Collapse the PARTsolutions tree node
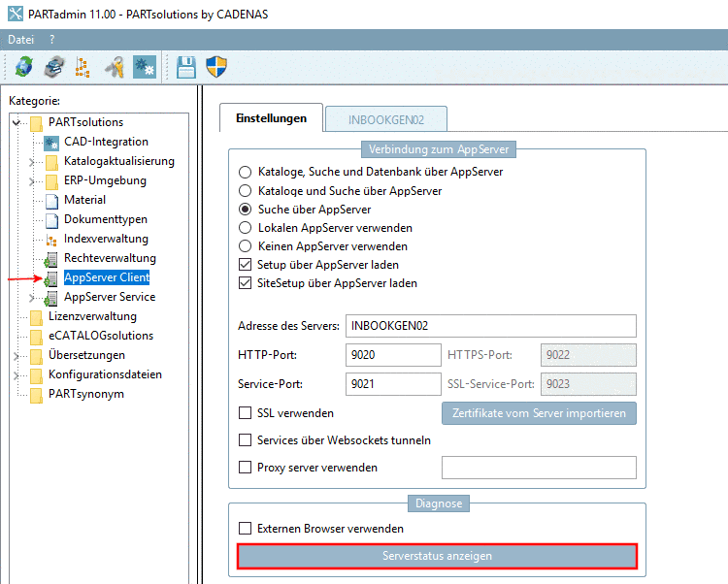The image size is (728, 584). 17,122
